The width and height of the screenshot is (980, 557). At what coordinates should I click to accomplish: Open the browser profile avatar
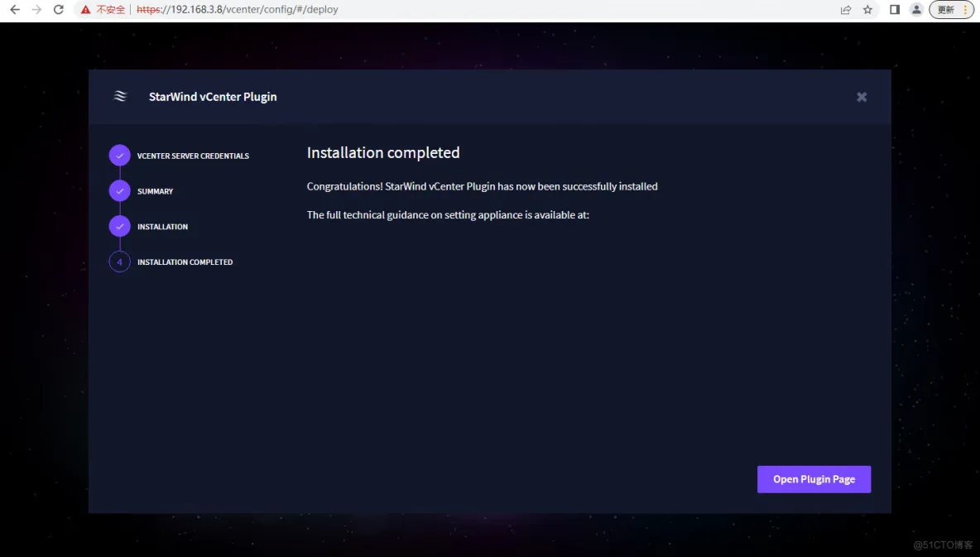[x=916, y=9]
